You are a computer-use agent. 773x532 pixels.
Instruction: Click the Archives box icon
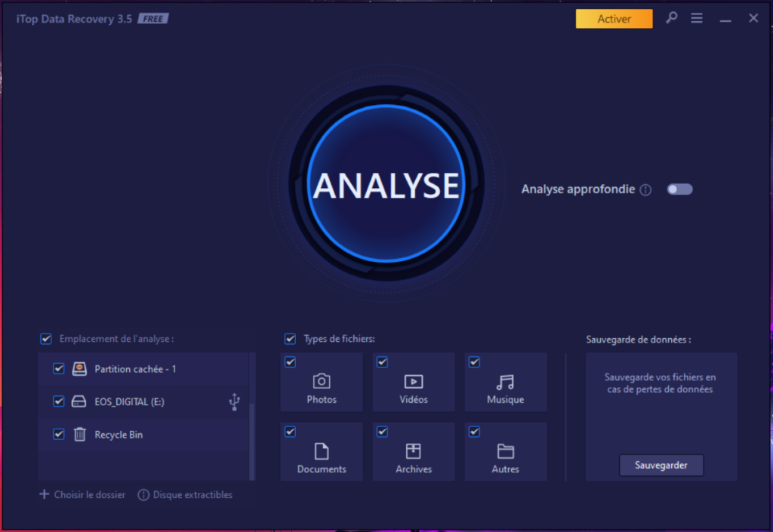[x=413, y=451]
